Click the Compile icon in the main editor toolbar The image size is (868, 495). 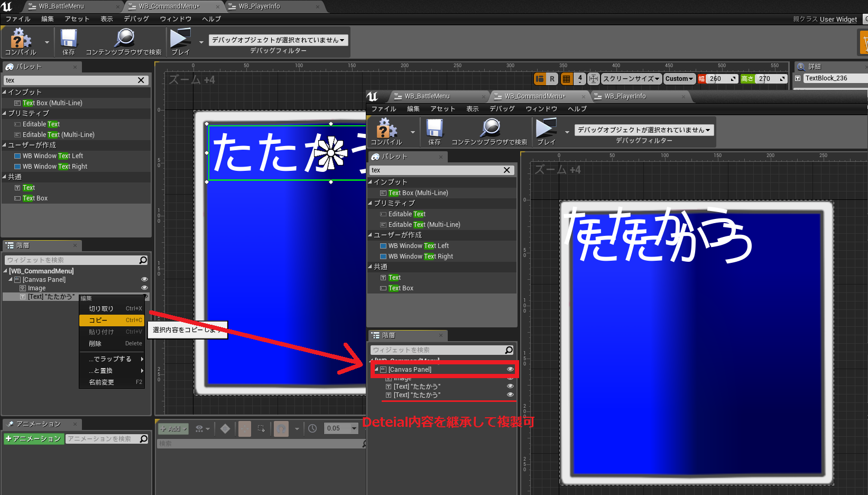(20, 39)
